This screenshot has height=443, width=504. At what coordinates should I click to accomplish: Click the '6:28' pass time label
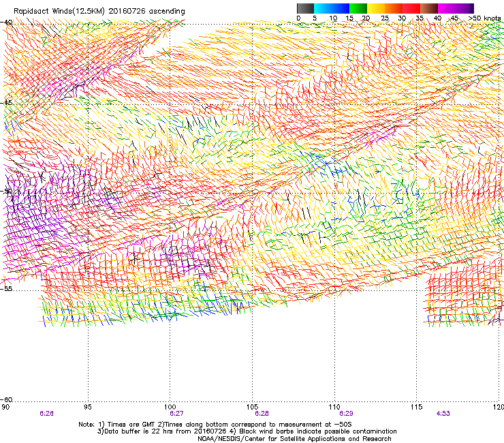pyautogui.click(x=262, y=414)
